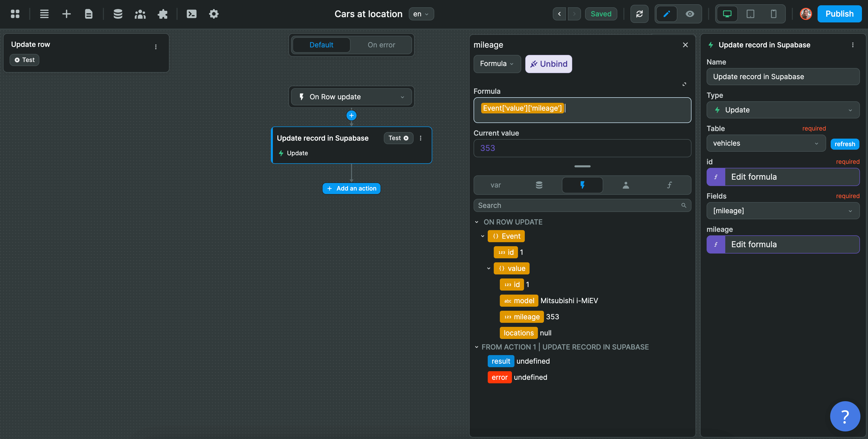
Task: Open the database icon in top toolbar
Action: pyautogui.click(x=118, y=14)
